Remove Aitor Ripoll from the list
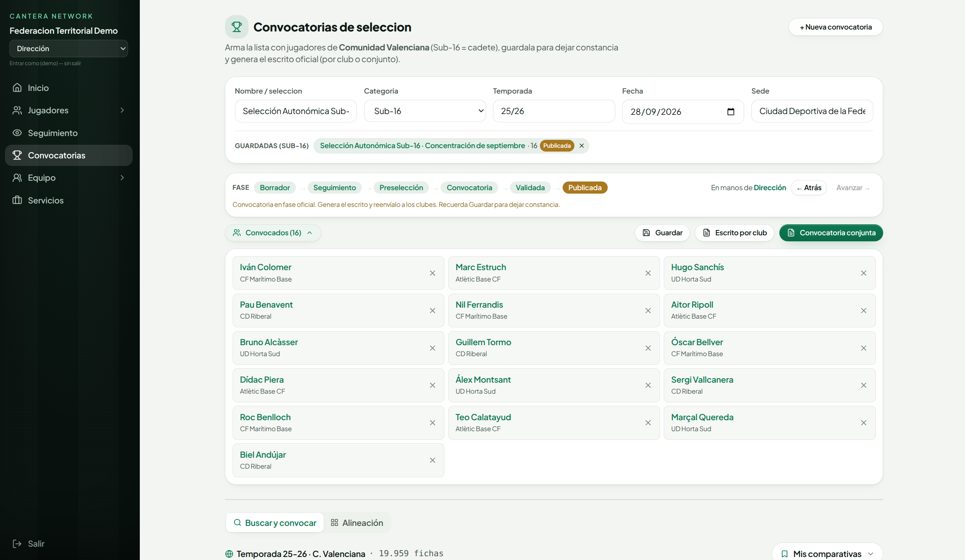Viewport: 965px width, 560px height. [863, 311]
